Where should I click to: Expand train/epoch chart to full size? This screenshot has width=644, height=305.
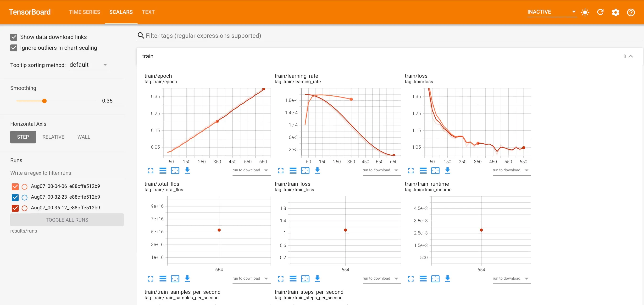click(150, 171)
